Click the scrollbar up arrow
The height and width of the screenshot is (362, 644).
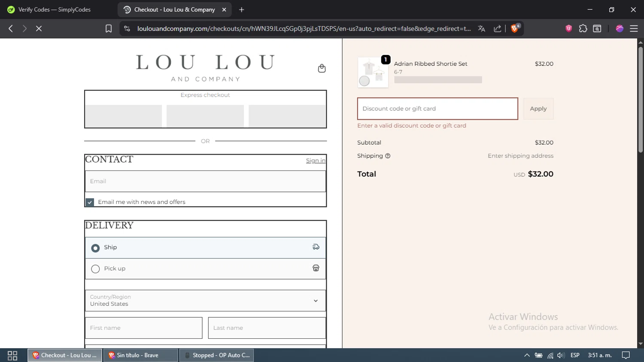(641, 42)
